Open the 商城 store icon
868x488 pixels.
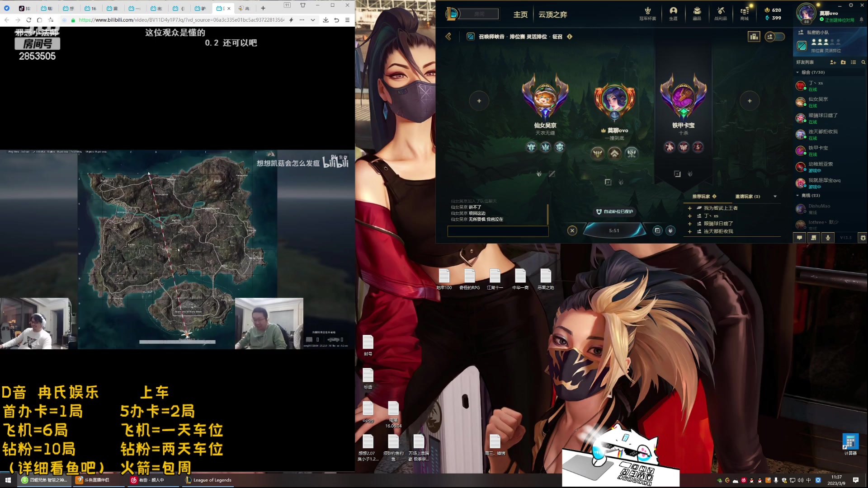(744, 13)
